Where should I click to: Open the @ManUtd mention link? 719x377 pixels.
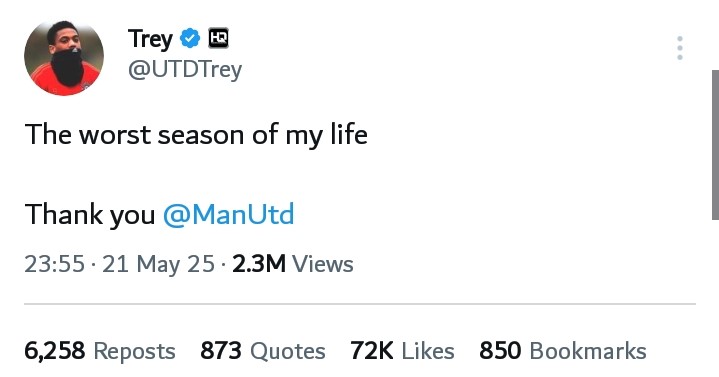coord(228,214)
